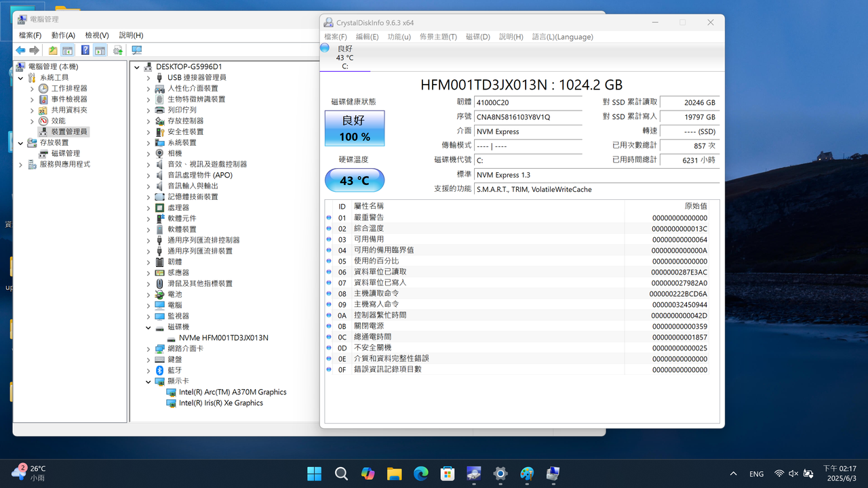Open Copilot from the taskbar

(368, 473)
